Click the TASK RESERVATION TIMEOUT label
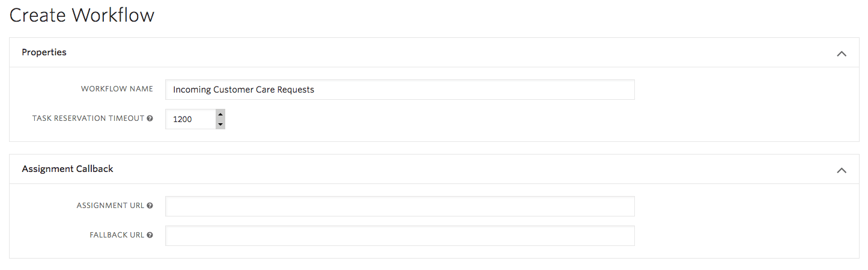The width and height of the screenshot is (868, 270). point(88,118)
